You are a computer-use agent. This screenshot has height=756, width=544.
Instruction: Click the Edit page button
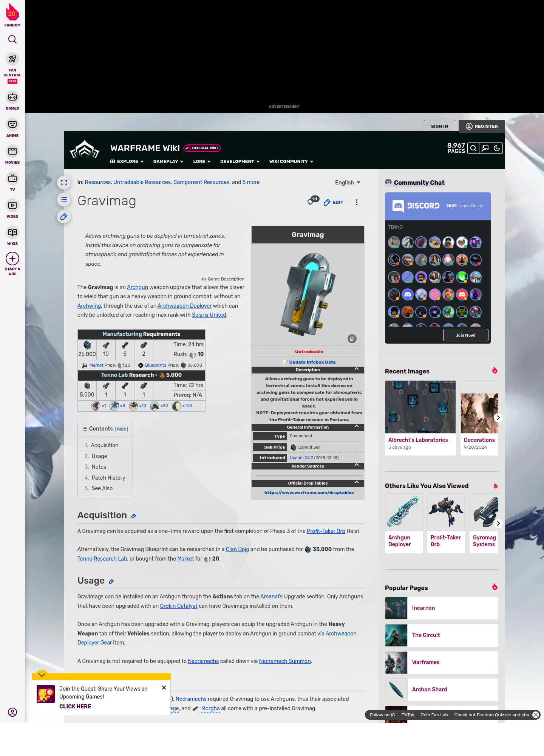[334, 202]
